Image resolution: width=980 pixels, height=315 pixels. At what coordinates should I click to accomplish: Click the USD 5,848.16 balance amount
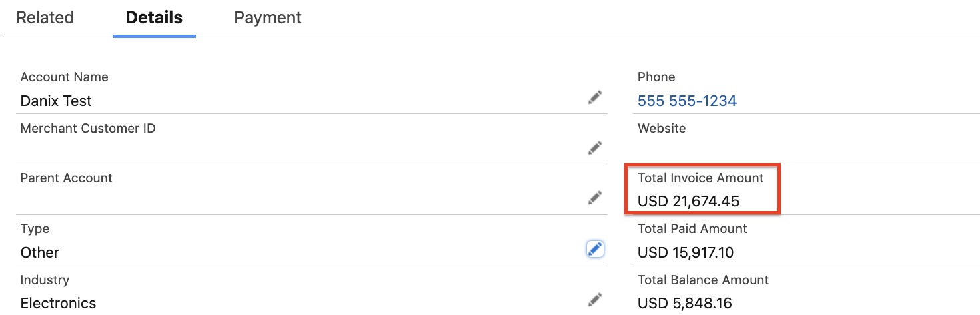coord(684,303)
